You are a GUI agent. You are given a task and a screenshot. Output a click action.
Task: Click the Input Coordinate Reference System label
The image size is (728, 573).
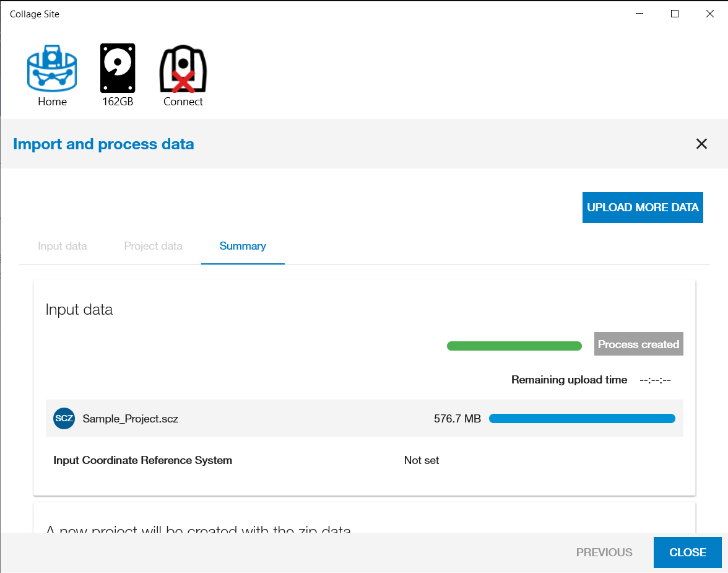(x=143, y=460)
